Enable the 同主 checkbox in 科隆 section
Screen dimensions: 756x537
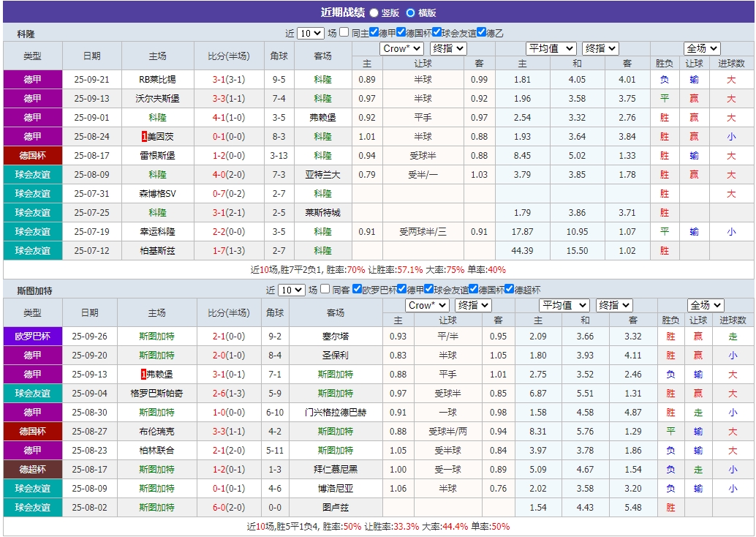344,31
